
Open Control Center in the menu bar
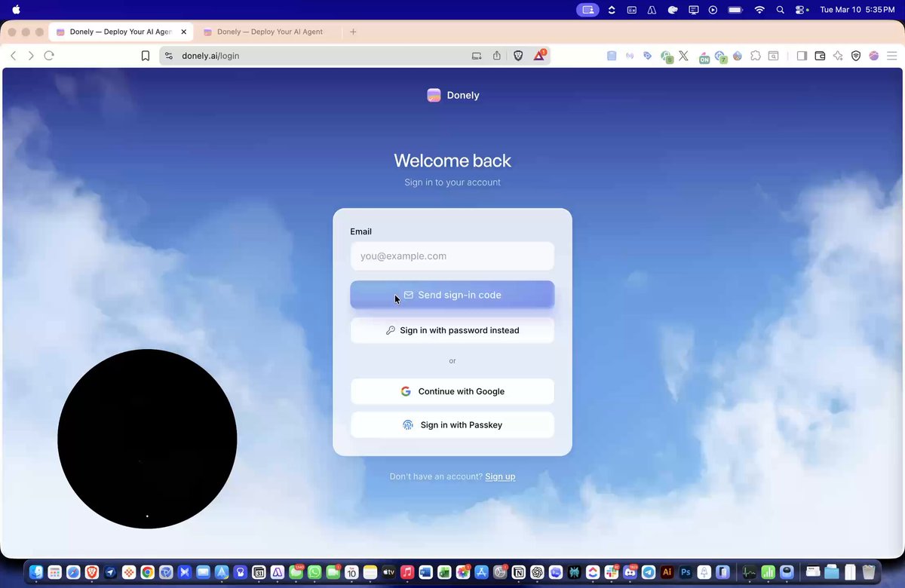tap(801, 11)
